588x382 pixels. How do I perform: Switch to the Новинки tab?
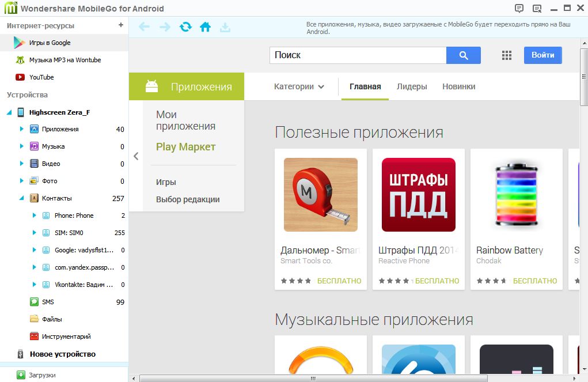coord(458,87)
